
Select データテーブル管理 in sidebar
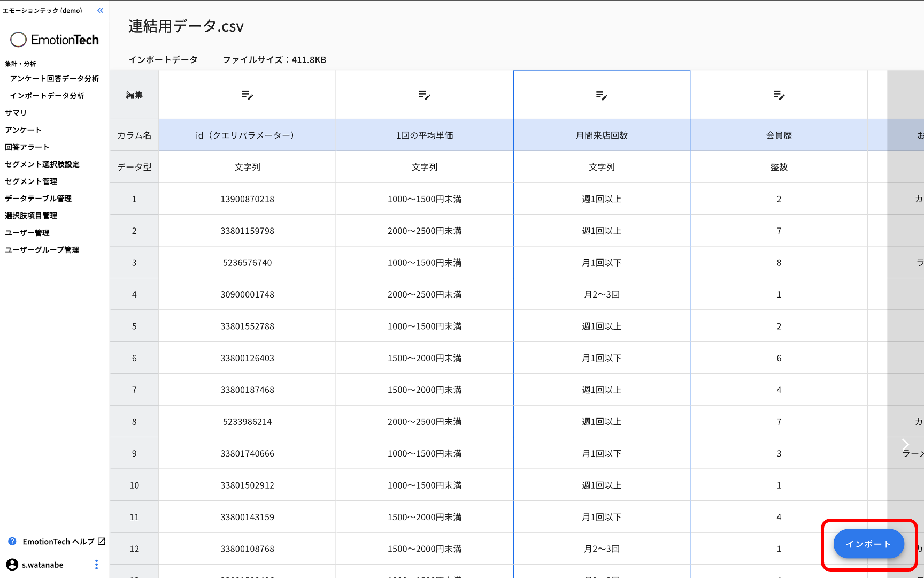(38, 199)
